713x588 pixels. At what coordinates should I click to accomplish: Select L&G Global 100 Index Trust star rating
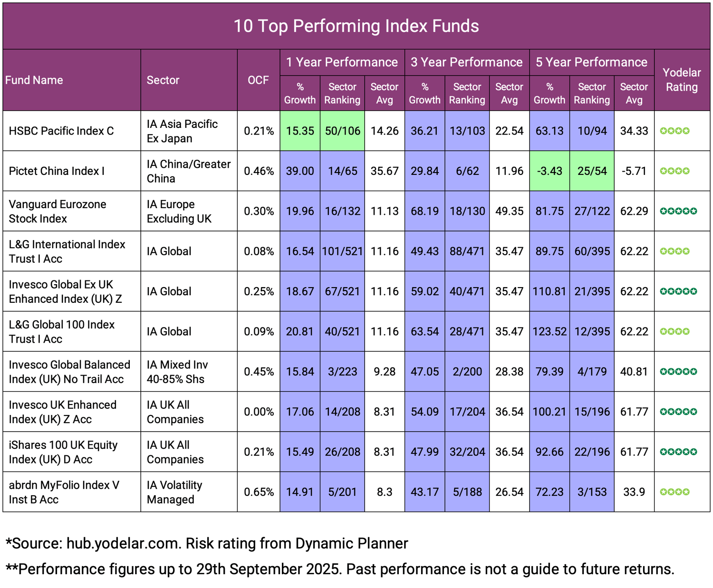674,331
